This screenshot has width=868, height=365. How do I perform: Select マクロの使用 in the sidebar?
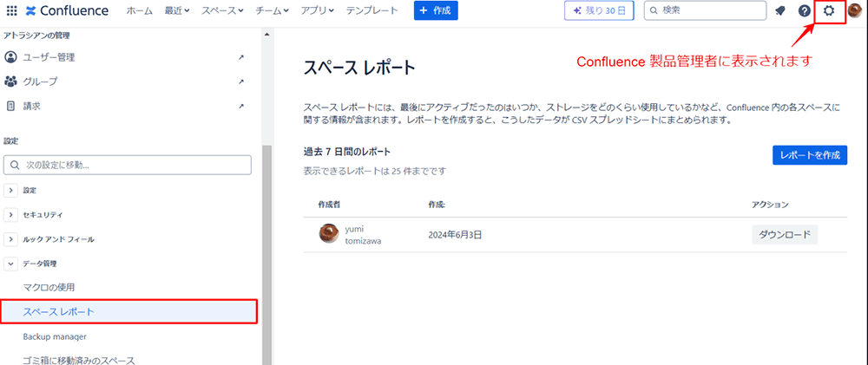click(x=49, y=288)
